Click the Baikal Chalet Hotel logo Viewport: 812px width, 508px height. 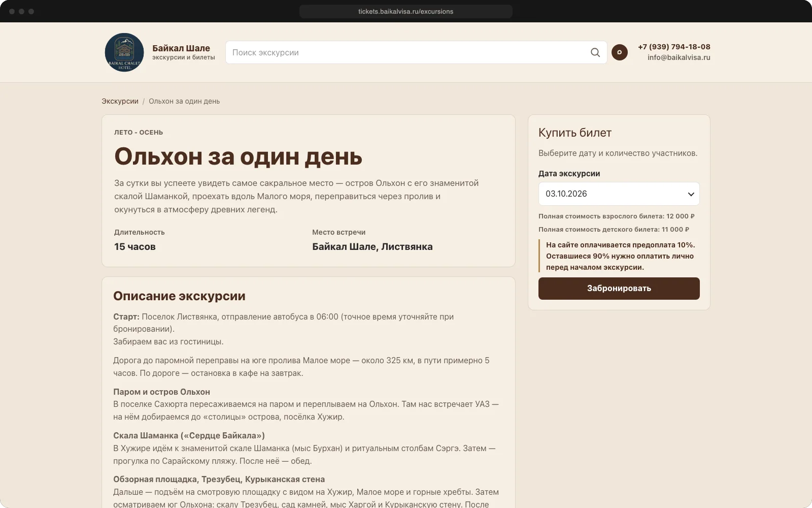click(x=124, y=52)
